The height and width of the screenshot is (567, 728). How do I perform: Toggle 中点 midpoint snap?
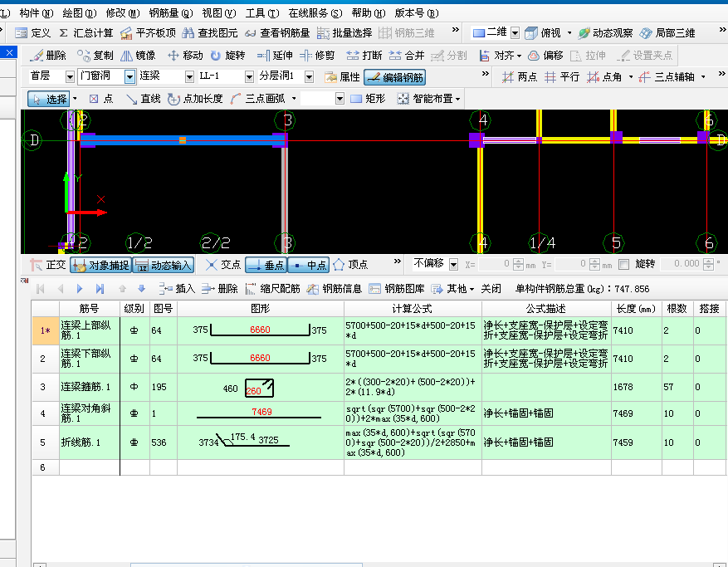coord(309,265)
